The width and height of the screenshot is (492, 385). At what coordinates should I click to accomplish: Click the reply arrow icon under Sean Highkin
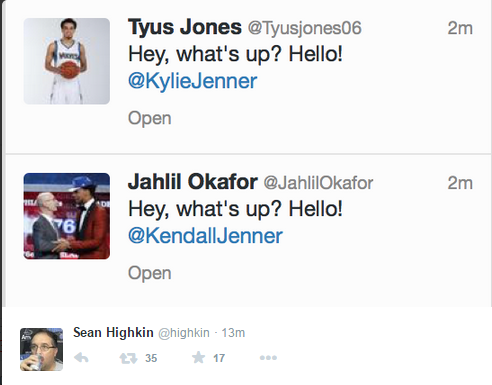click(x=81, y=358)
